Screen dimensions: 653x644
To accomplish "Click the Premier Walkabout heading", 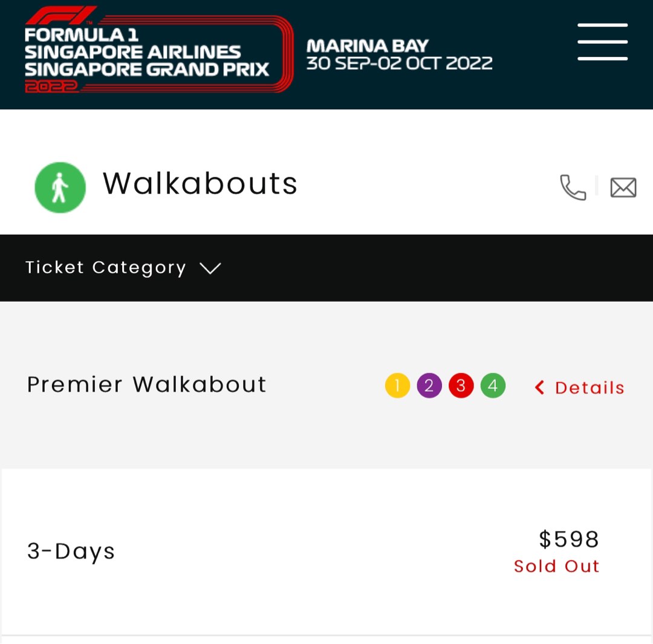I will [x=146, y=385].
